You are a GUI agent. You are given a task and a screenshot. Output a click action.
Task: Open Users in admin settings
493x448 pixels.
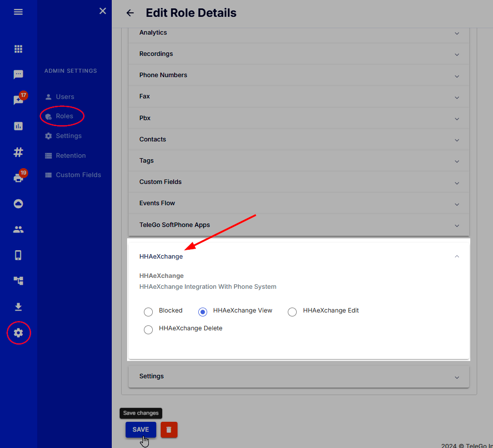click(x=65, y=97)
